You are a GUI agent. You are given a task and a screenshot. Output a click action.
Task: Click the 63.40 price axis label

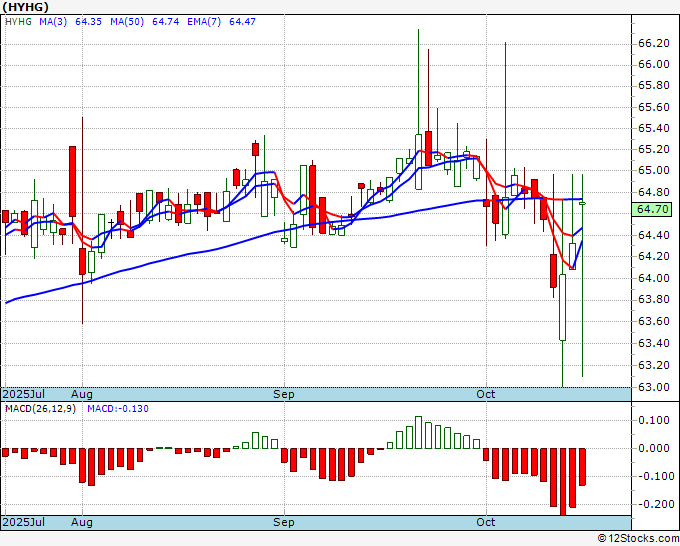(x=654, y=343)
